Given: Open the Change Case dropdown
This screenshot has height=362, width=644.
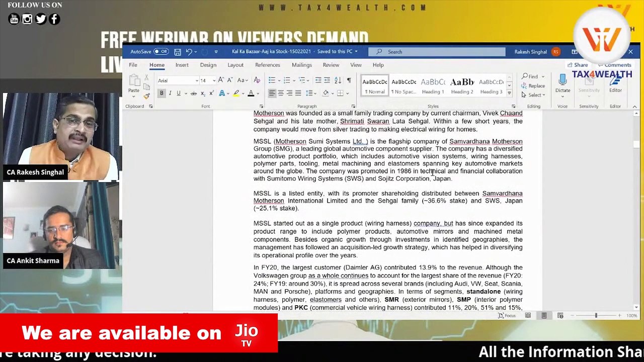Looking at the screenshot, I should tap(243, 80).
